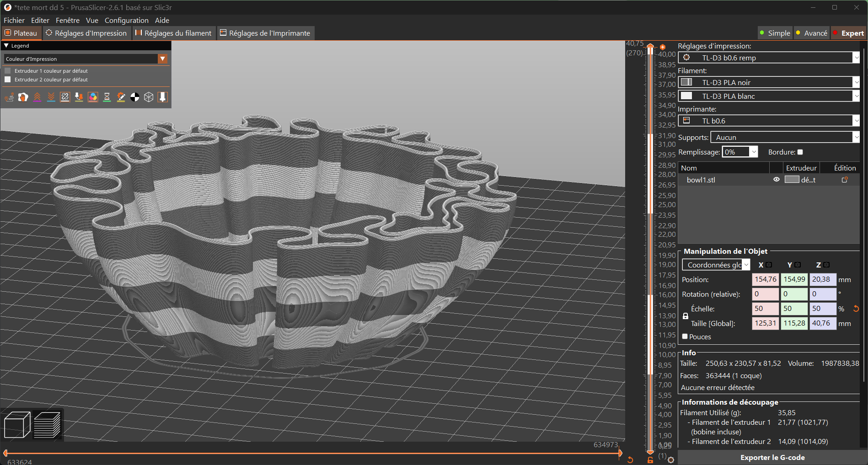
Task: Show deretractions in the preview legend
Action: tap(51, 97)
